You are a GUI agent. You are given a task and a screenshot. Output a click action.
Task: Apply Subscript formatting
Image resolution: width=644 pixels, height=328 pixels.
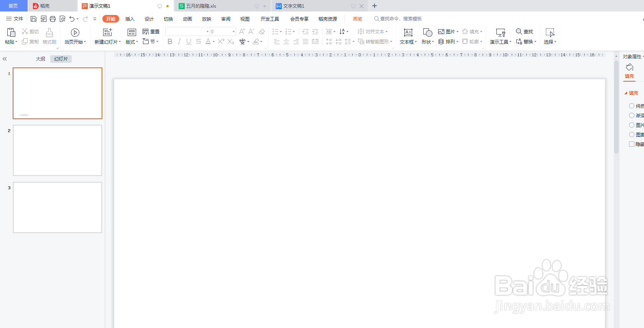click(231, 41)
